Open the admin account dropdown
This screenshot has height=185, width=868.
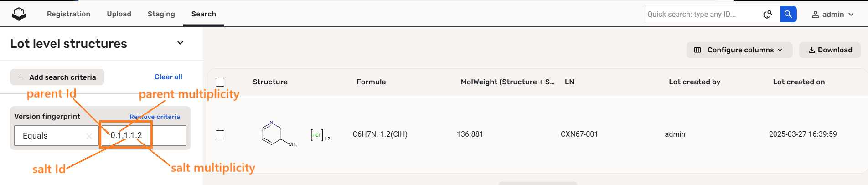click(851, 15)
